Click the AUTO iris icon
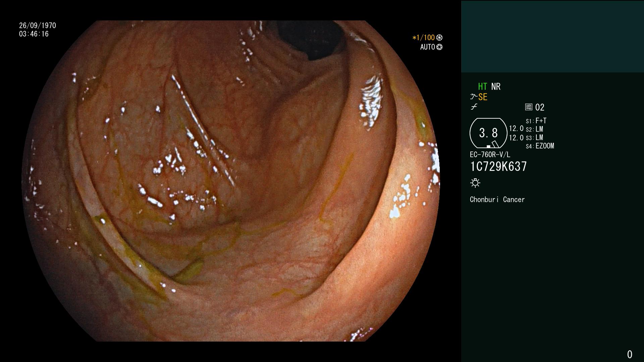This screenshot has width=644, height=362. [439, 47]
